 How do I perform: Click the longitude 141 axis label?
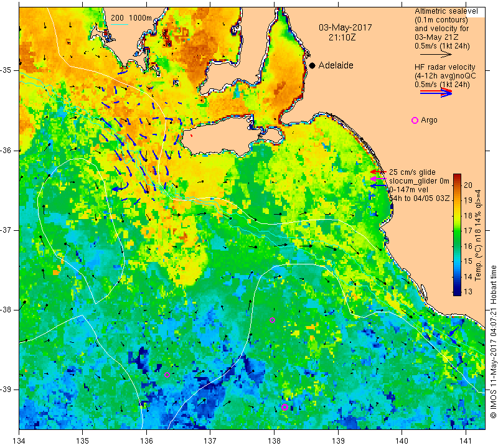[x=466, y=441]
